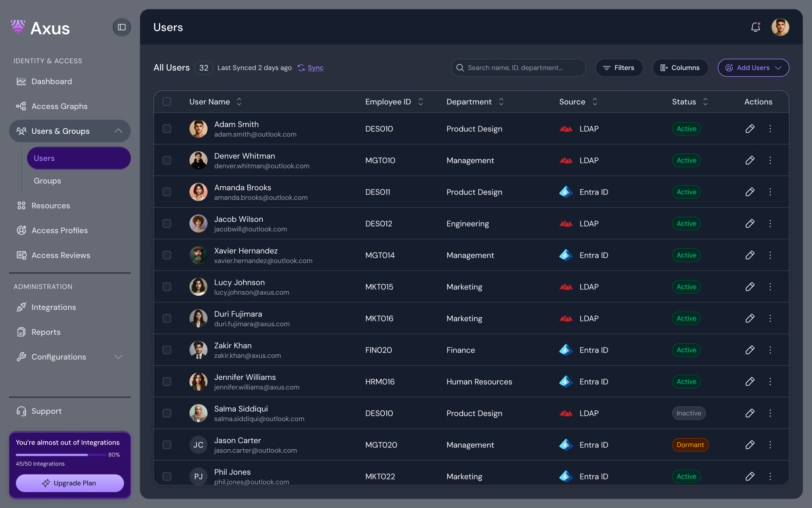The height and width of the screenshot is (508, 812).
Task: Open the Access Reviews page
Action: coord(61,255)
